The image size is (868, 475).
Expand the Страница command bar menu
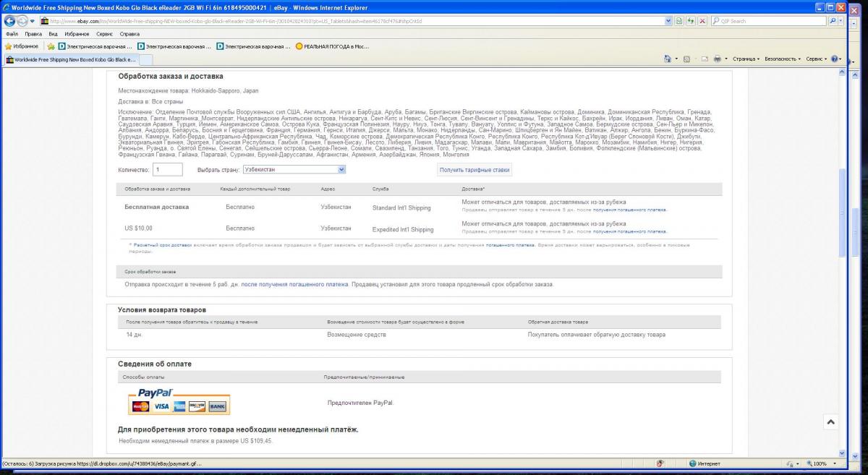[745, 59]
